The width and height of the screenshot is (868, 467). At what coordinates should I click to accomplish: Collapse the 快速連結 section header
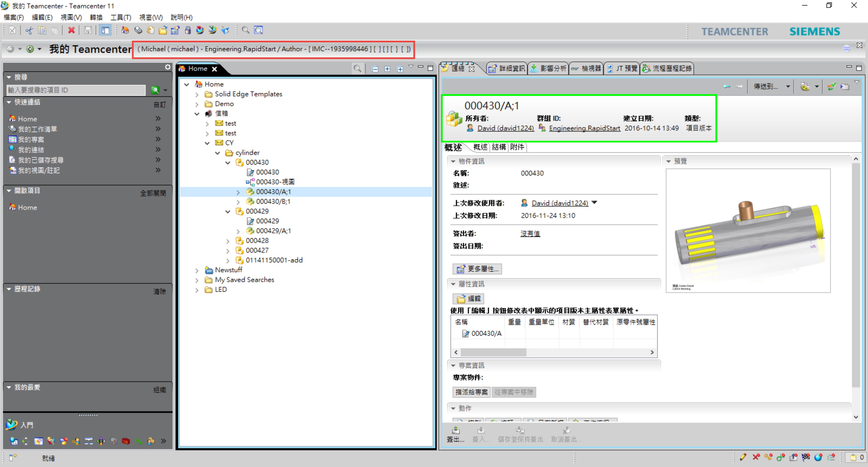[9, 102]
